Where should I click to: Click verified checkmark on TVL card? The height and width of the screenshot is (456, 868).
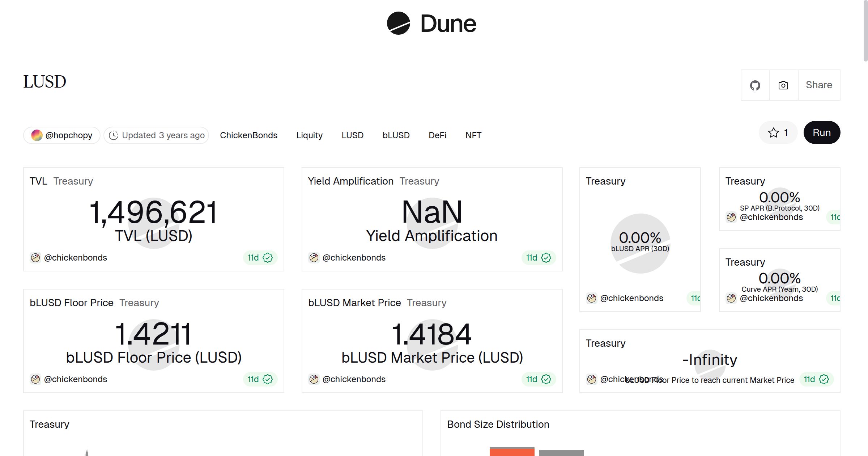[x=268, y=258]
